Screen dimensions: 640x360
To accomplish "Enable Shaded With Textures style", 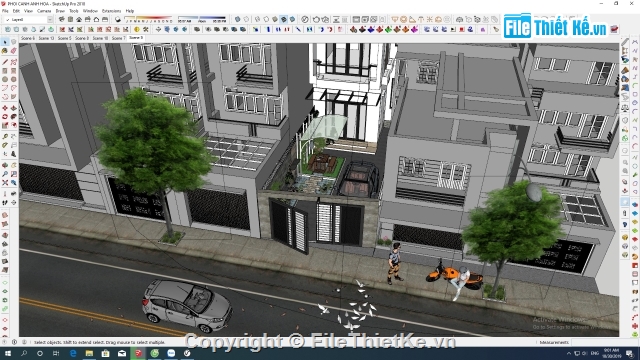I will click(x=284, y=19).
